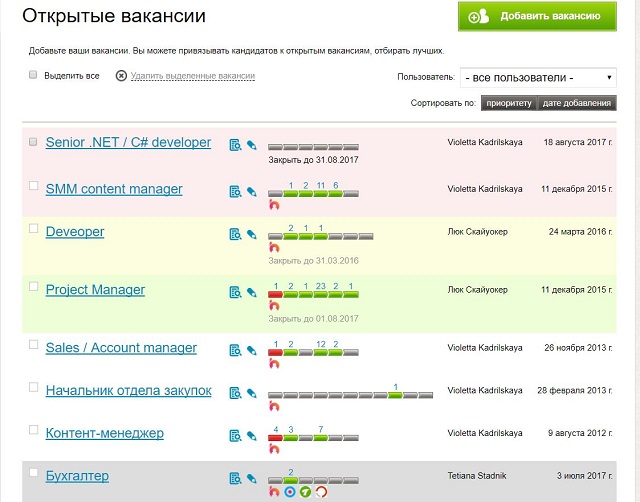Open search icon in Deveoper row
This screenshot has width=640, height=502.
click(x=235, y=234)
